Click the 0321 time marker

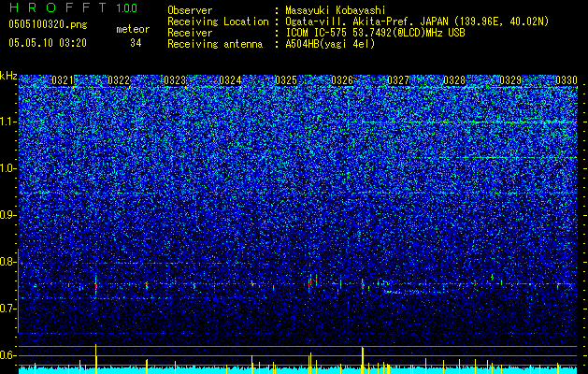[x=63, y=80]
